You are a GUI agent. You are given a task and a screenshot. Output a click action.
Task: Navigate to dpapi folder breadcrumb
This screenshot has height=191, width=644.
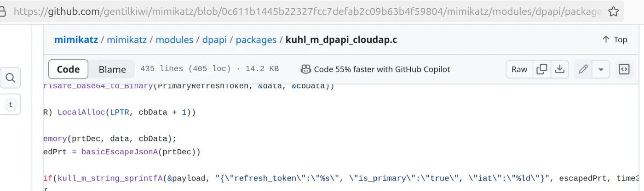(x=214, y=39)
